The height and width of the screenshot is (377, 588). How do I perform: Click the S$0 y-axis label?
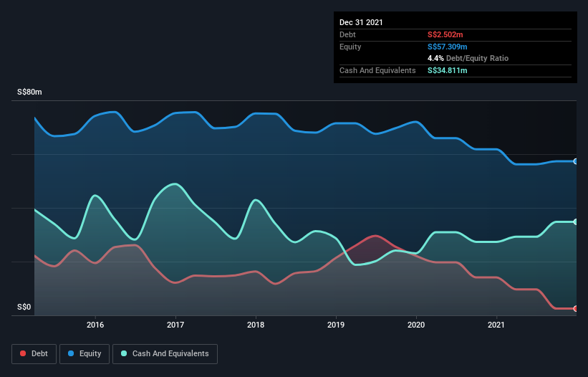[x=24, y=307]
